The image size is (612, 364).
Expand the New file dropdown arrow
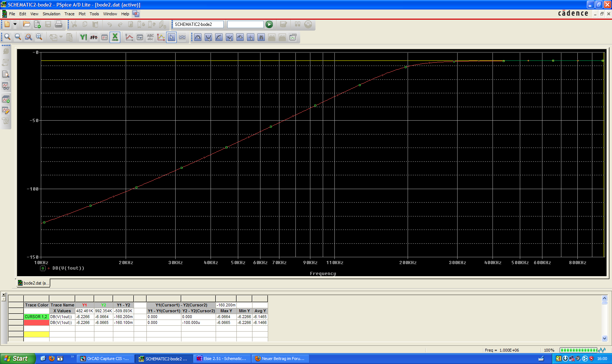pyautogui.click(x=15, y=24)
